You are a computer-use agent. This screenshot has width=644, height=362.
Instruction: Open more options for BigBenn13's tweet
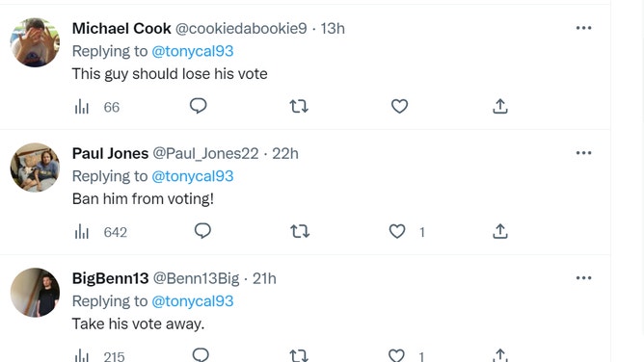tap(583, 278)
